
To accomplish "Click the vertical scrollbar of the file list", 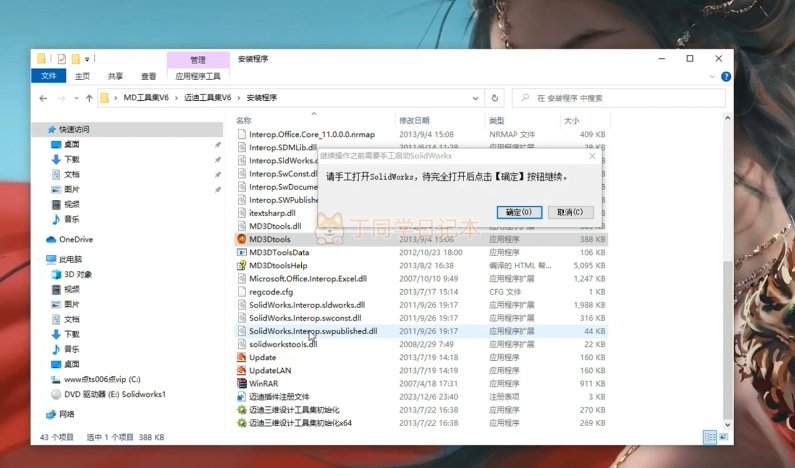I will click(x=725, y=280).
